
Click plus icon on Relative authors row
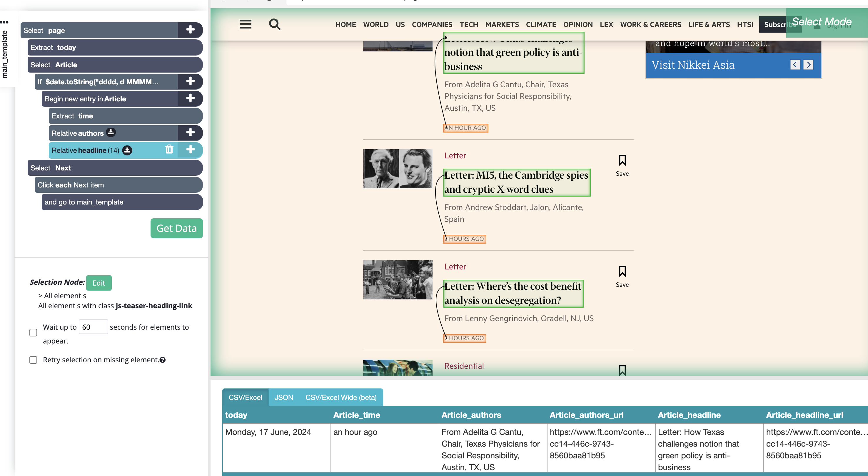pos(190,132)
